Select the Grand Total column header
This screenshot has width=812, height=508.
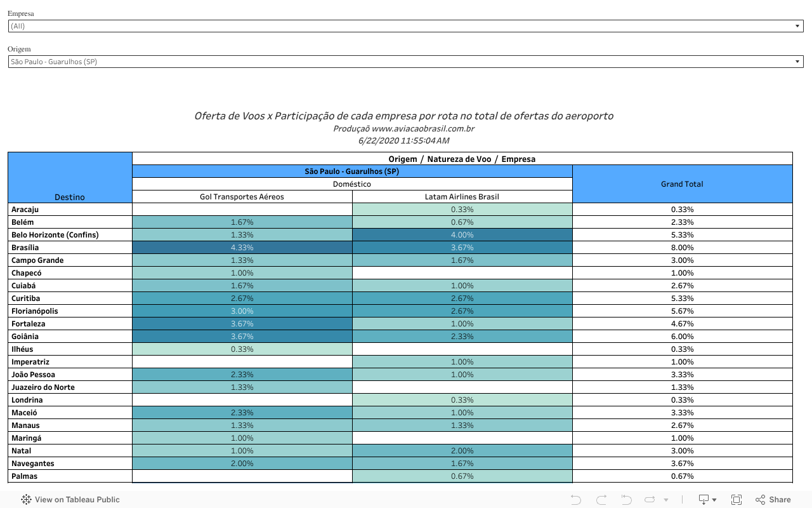point(682,184)
